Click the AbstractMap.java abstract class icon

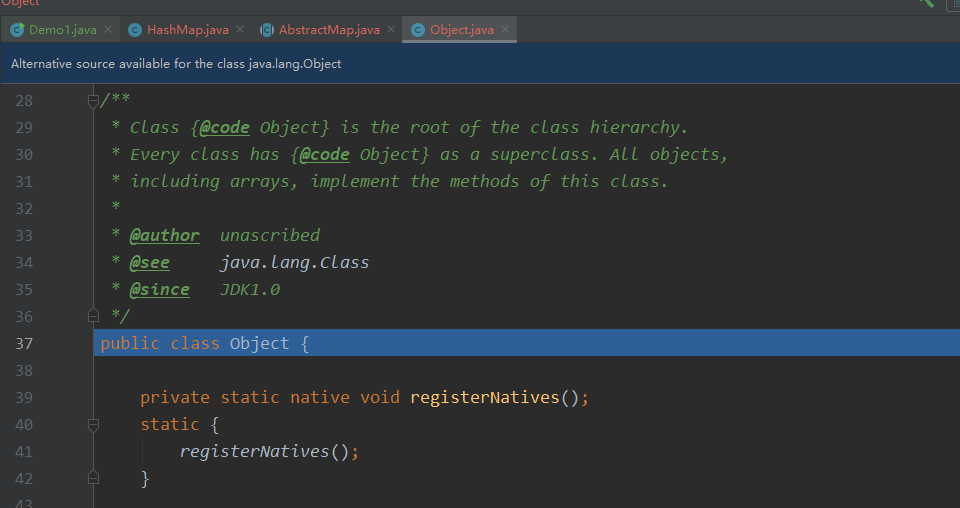coord(267,29)
